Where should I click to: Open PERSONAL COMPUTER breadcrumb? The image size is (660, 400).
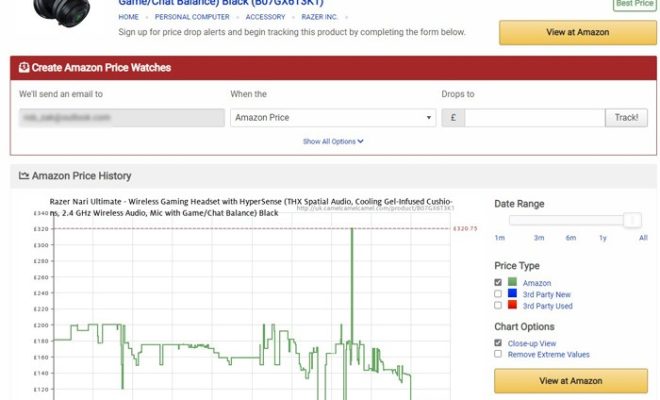coord(192,17)
